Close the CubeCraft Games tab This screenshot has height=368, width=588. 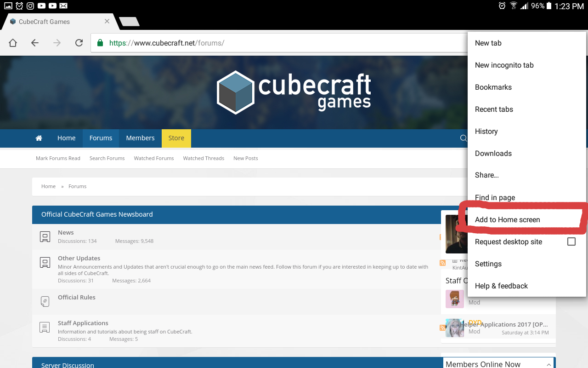click(107, 21)
